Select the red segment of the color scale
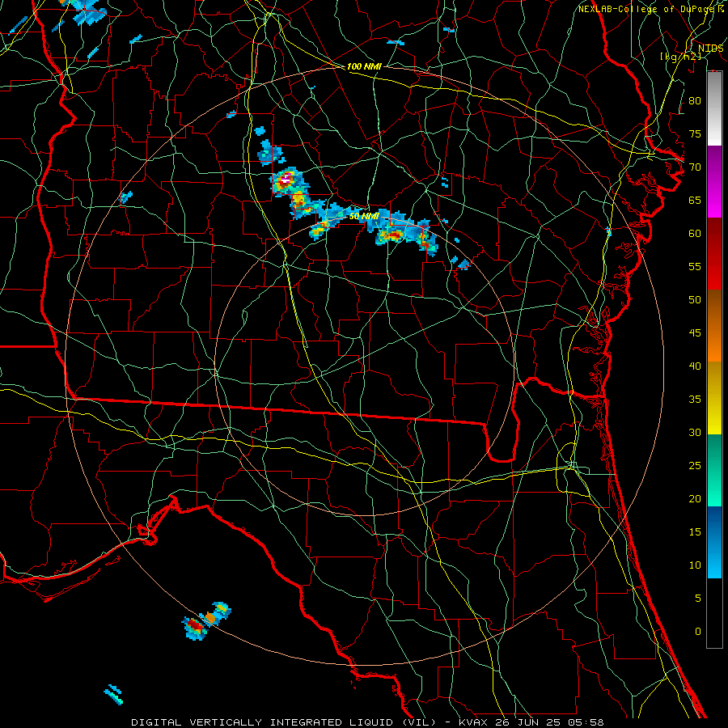Image resolution: width=728 pixels, height=728 pixels. pos(714,253)
